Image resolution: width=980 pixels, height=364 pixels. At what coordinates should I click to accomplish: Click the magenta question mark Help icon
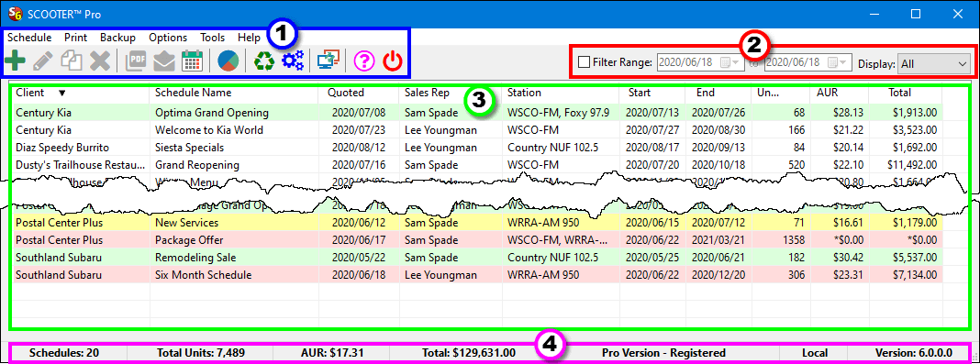(364, 61)
